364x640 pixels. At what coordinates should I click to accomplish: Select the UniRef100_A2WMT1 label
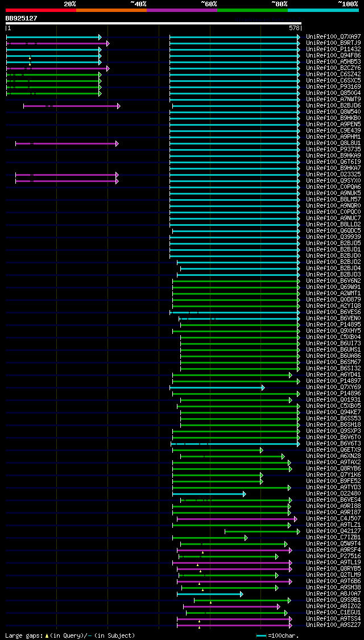pos(333,294)
